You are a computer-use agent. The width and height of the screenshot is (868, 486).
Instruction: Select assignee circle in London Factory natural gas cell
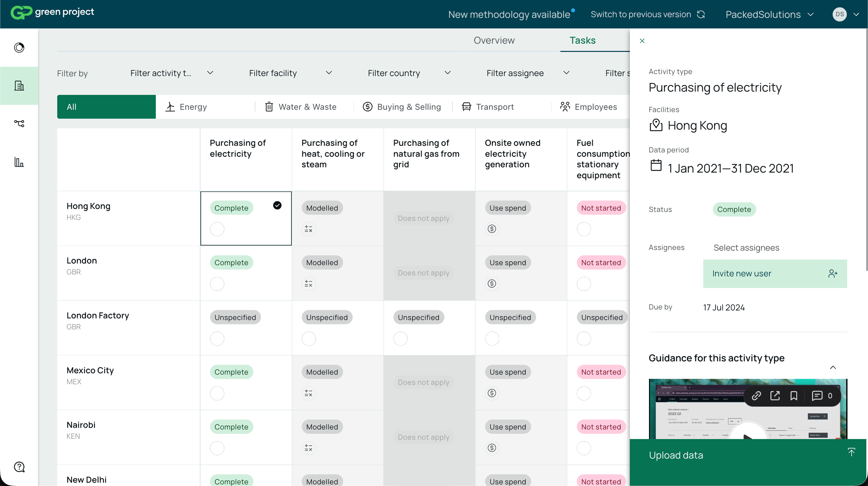pos(400,339)
